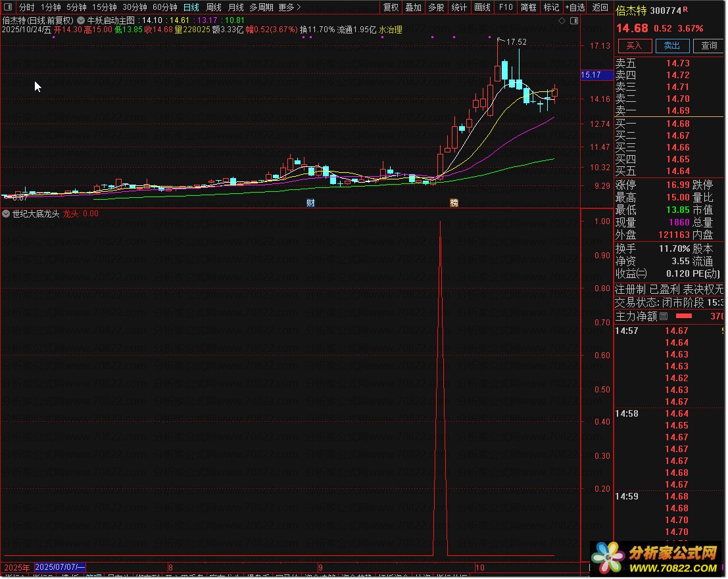
Task: Click the 卖五 14.73 ask row
Action: coord(669,63)
